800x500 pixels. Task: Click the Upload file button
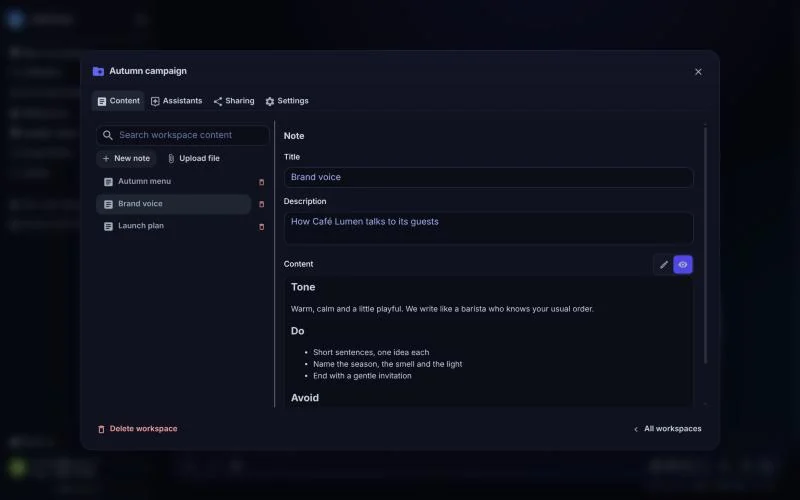click(194, 159)
